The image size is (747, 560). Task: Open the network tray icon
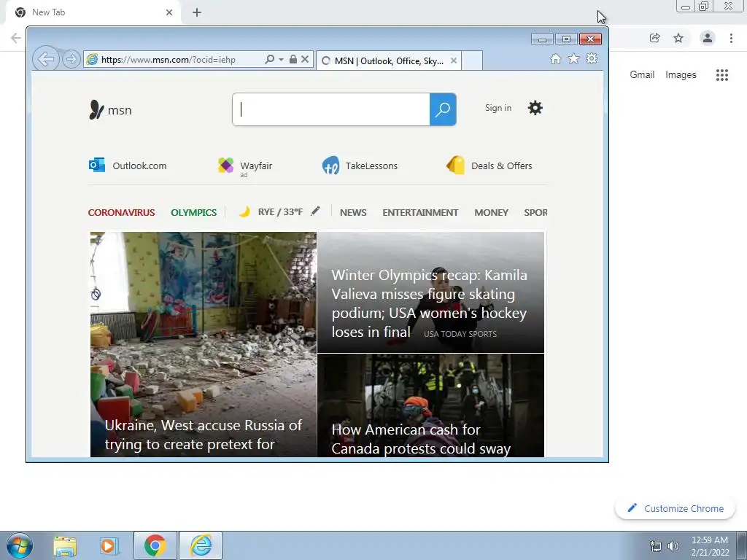[656, 546]
